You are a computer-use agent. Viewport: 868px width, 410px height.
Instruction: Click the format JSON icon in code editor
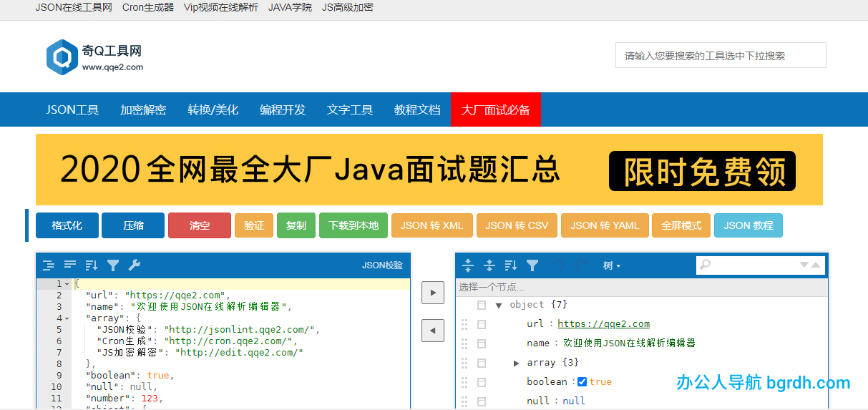click(49, 265)
